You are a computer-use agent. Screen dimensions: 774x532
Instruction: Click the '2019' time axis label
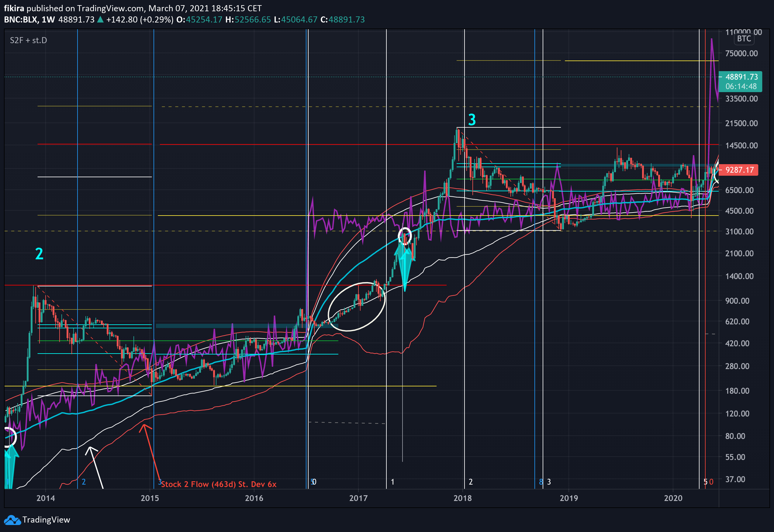[x=569, y=498]
